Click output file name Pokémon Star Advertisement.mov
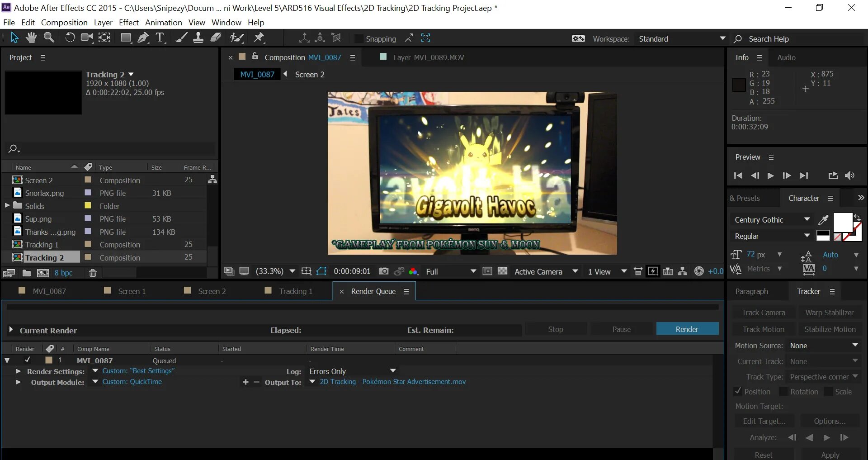 click(x=392, y=382)
